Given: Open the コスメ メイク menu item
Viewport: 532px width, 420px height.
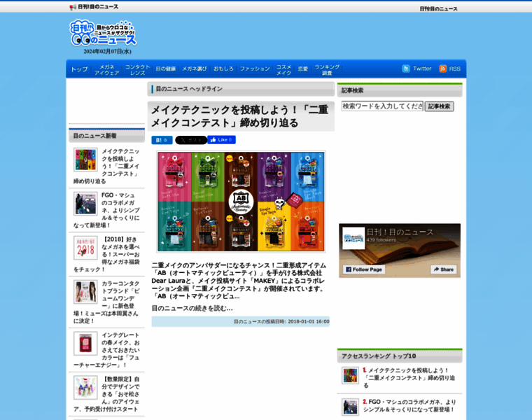Looking at the screenshot, I should point(283,70).
